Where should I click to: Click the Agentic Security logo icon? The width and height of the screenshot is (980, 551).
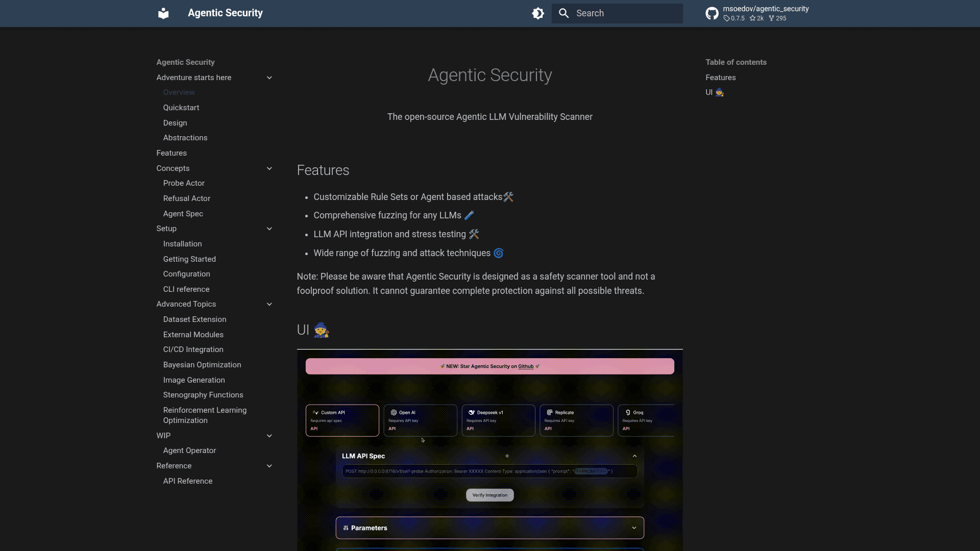163,13
